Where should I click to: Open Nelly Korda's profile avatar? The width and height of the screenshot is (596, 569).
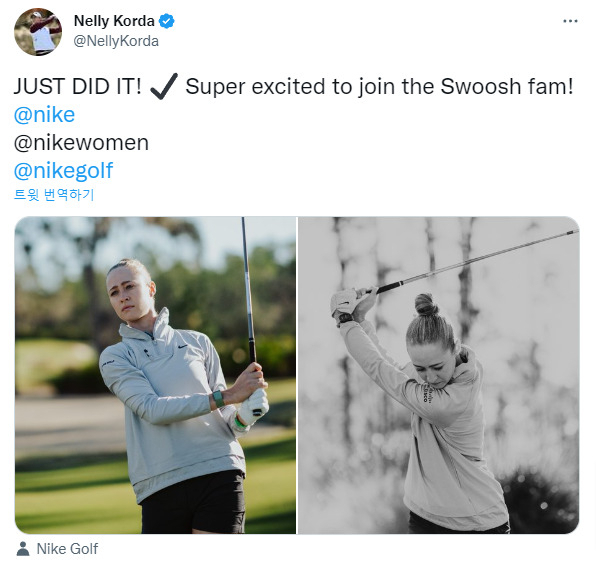(38, 32)
